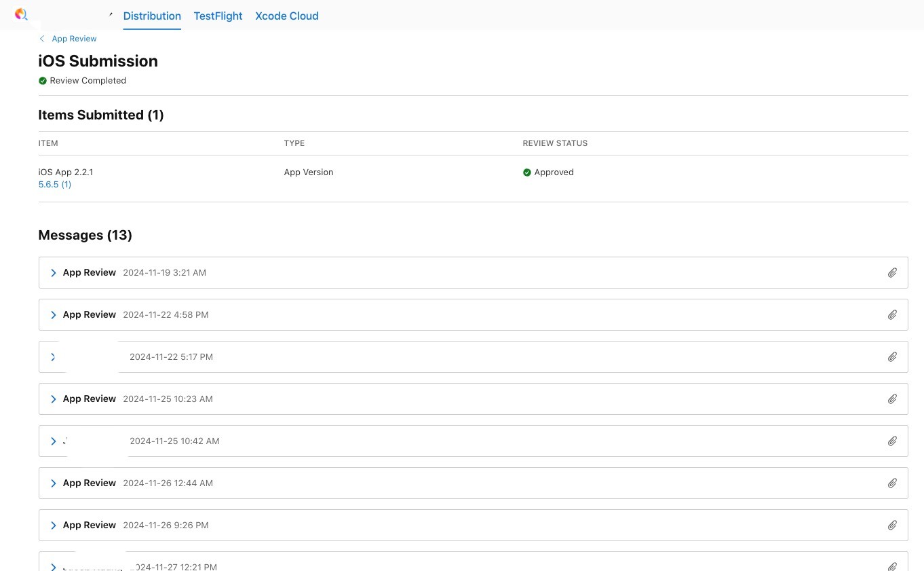Click the iOS App 2.2.1 item text
Viewport: 924px width, 571px height.
(x=66, y=172)
